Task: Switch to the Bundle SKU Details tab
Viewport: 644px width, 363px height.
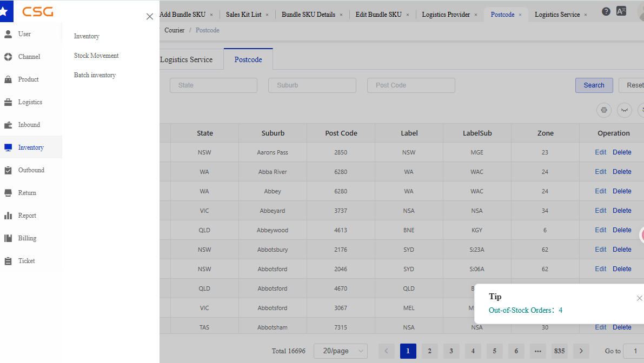Action: coord(308,15)
